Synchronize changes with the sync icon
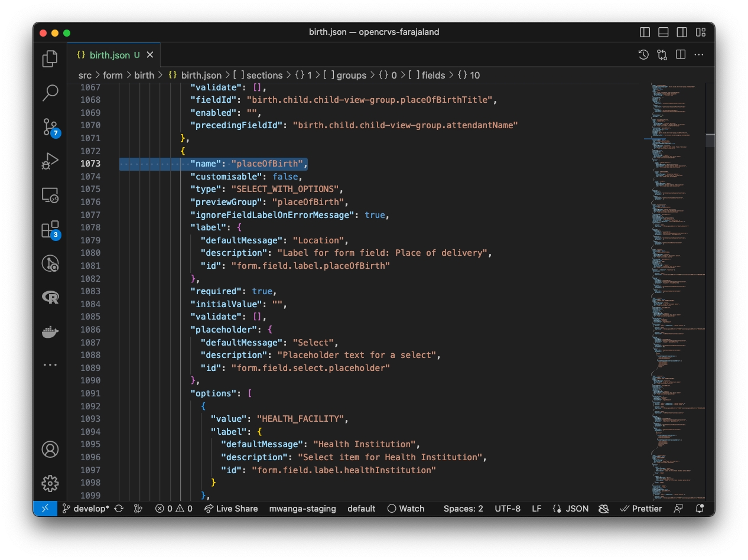 pyautogui.click(x=119, y=509)
